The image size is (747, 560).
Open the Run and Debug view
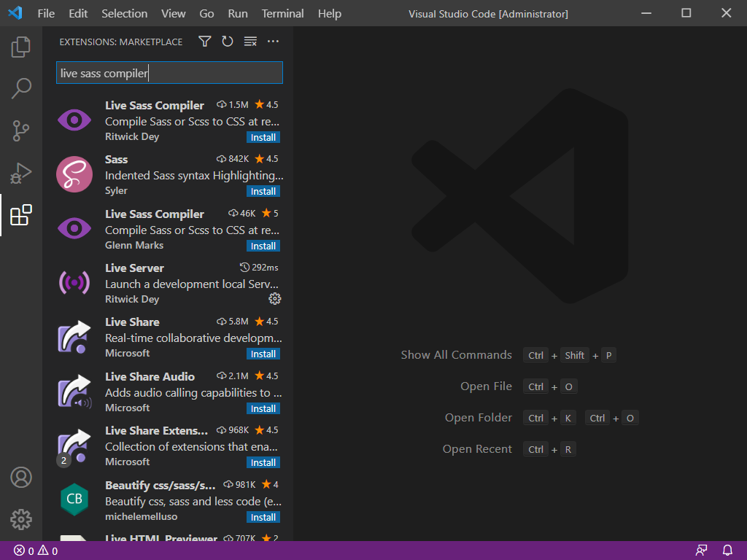tap(21, 173)
